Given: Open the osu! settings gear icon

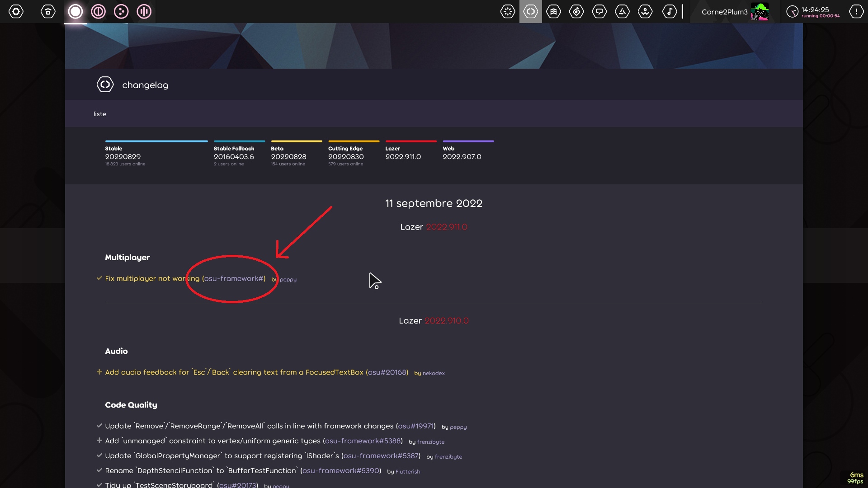Looking at the screenshot, I should point(16,11).
